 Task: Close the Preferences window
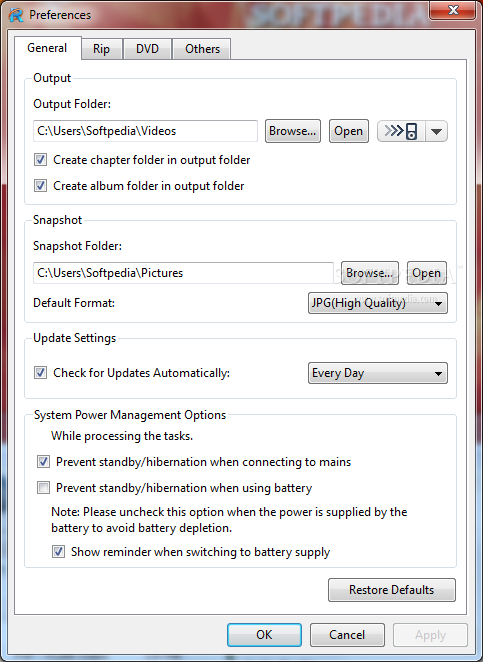tap(453, 10)
